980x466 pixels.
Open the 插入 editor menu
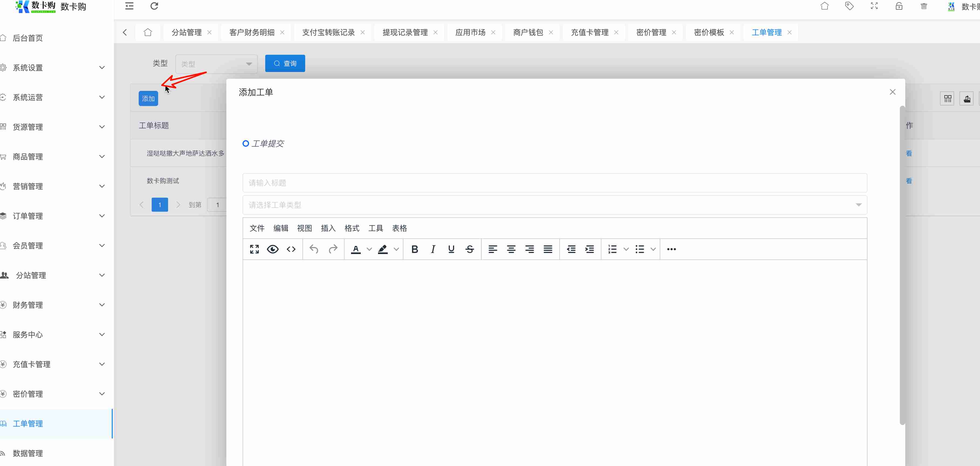point(328,228)
